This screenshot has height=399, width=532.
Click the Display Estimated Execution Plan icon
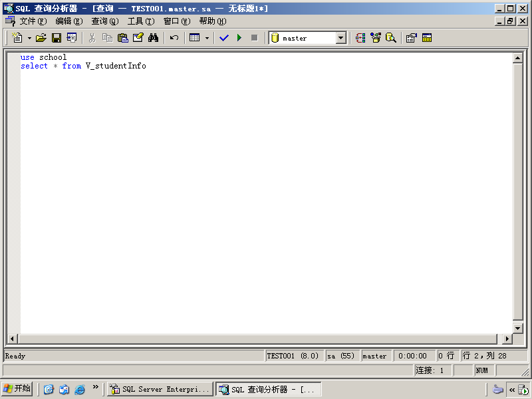360,38
